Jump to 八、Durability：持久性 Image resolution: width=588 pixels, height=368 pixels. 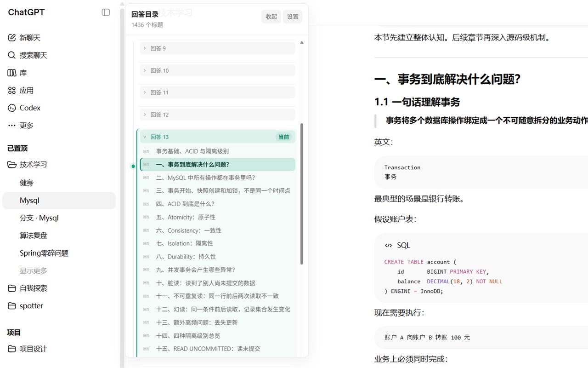tap(218, 257)
